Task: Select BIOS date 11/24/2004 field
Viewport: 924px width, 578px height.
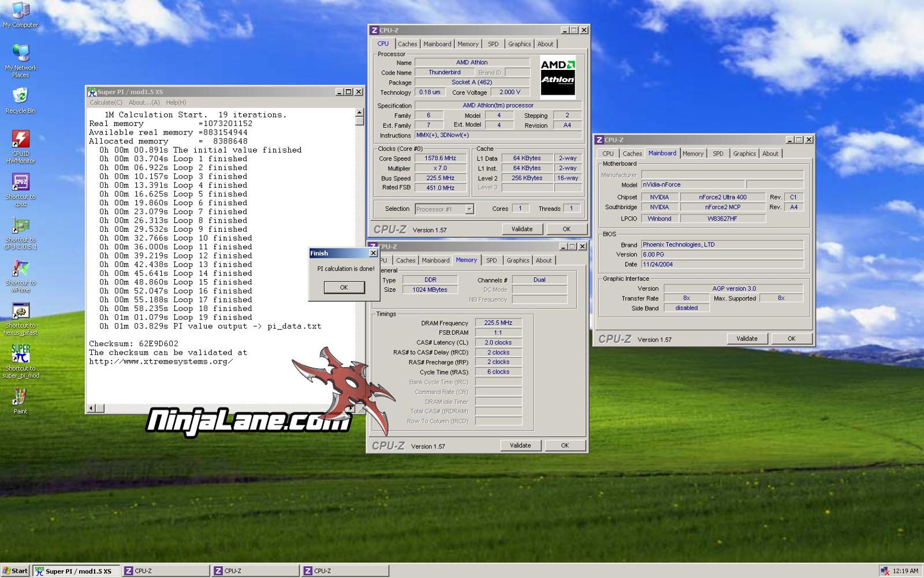Action: [722, 264]
